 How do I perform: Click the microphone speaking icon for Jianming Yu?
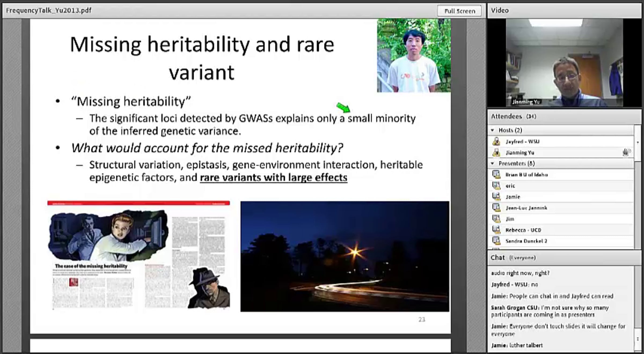626,152
